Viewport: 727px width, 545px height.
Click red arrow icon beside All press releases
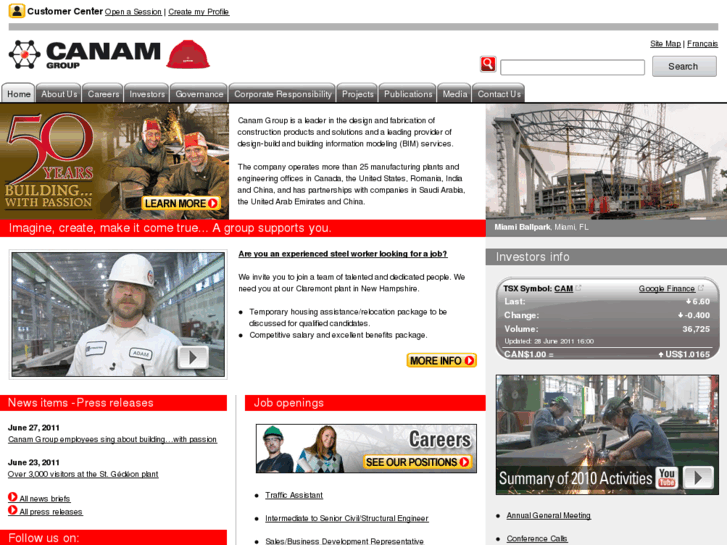13,510
